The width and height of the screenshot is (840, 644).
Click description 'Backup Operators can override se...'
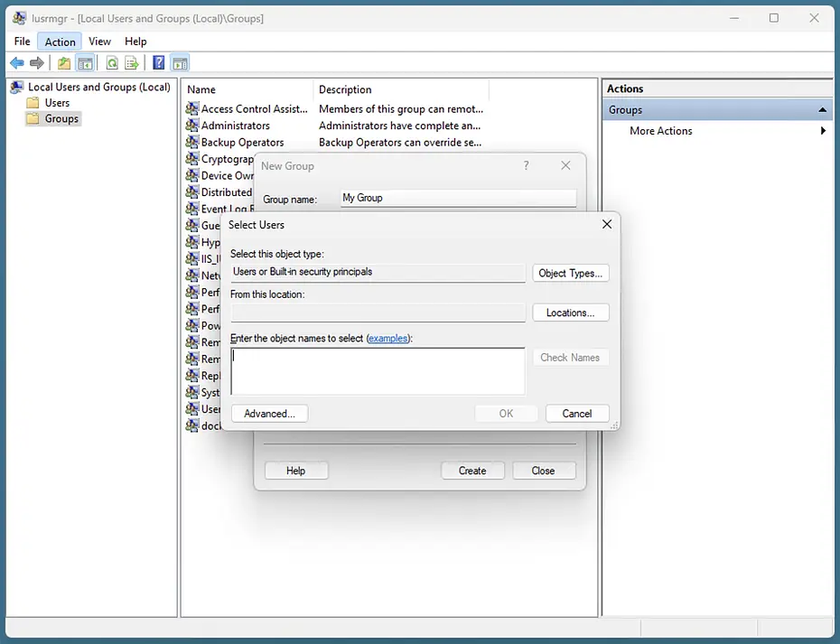click(400, 142)
